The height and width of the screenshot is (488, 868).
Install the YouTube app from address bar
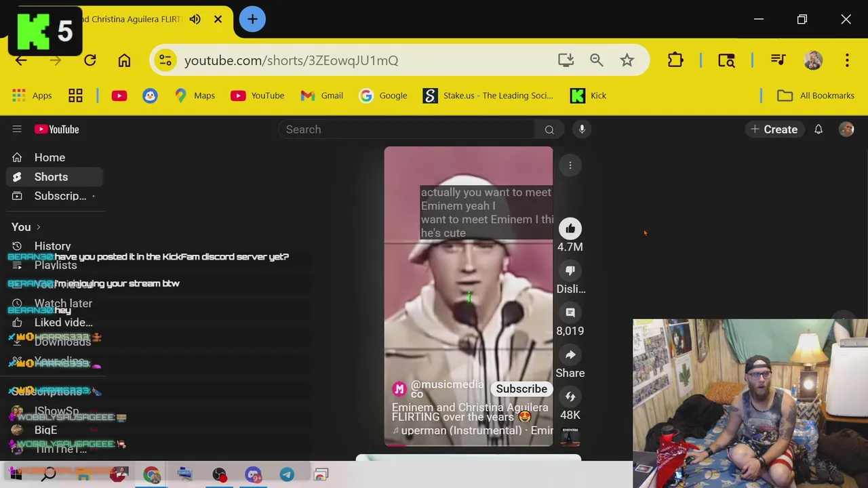pos(566,60)
